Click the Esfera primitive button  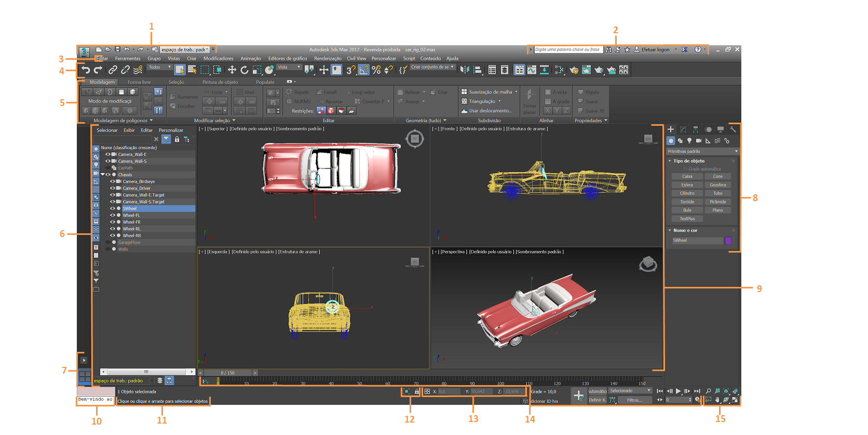pos(687,185)
